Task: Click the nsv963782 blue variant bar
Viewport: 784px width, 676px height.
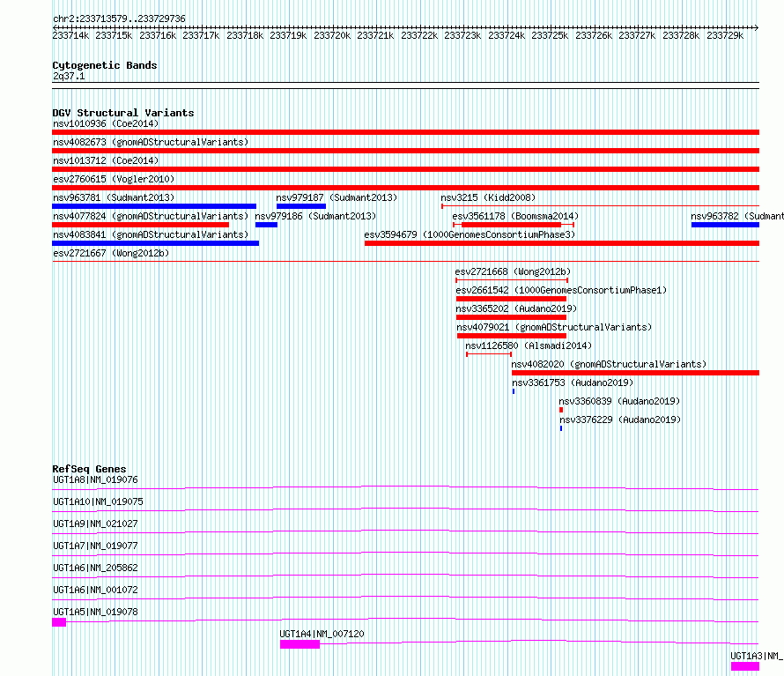Action: coord(725,225)
